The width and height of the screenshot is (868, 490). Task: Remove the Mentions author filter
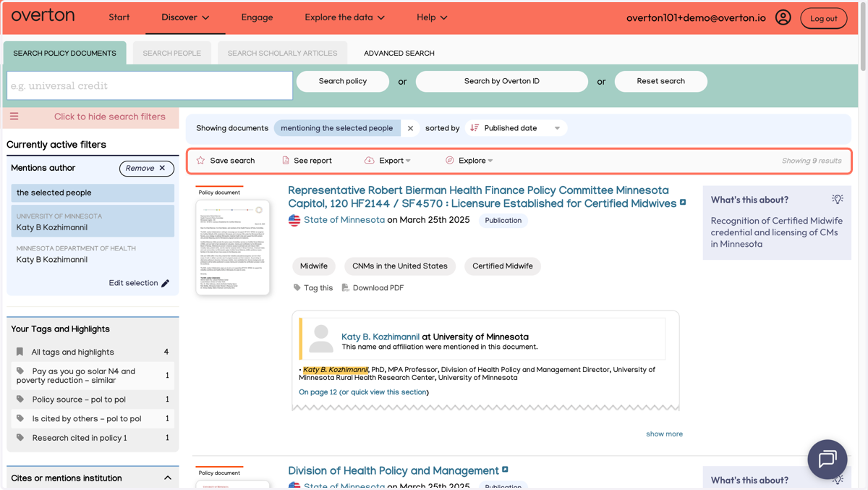146,168
